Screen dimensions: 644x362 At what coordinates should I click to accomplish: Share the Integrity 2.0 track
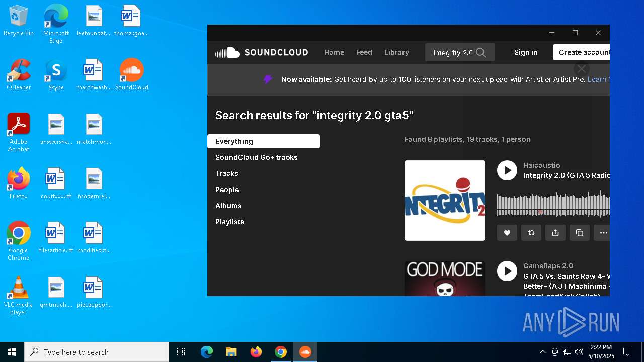point(555,233)
